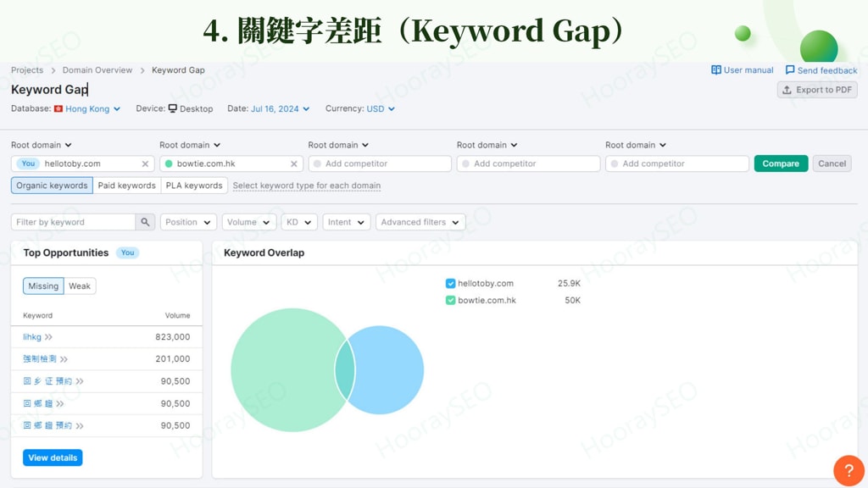Open the orange help button at bottom right
Image resolution: width=868 pixels, height=488 pixels.
click(849, 469)
